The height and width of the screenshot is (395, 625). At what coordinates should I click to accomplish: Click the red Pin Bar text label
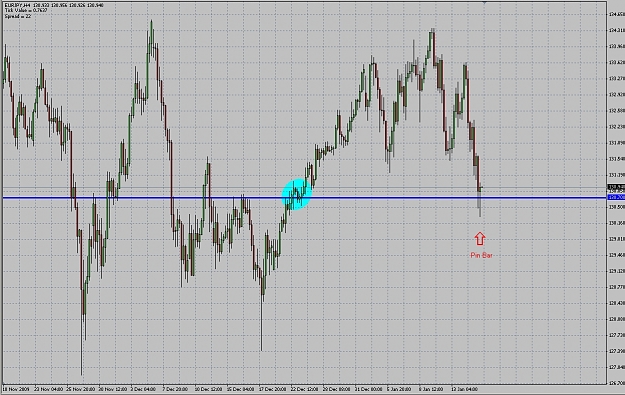pyautogui.click(x=481, y=255)
